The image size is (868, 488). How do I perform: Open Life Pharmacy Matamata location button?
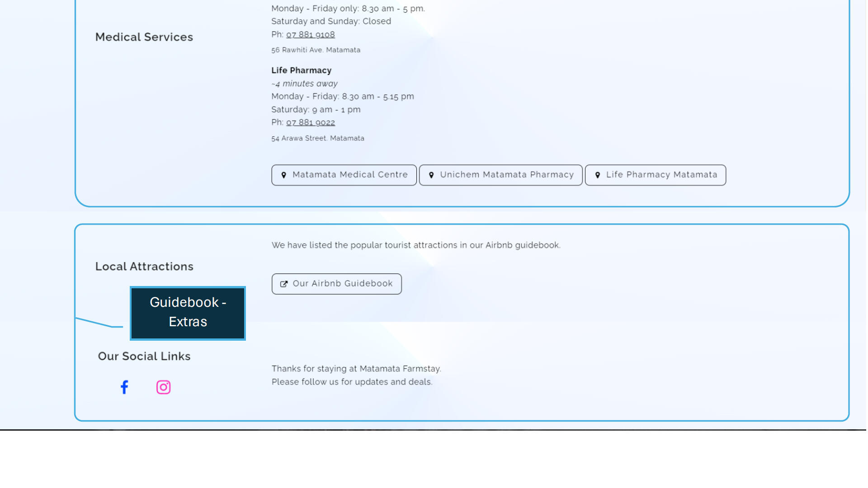(x=656, y=175)
